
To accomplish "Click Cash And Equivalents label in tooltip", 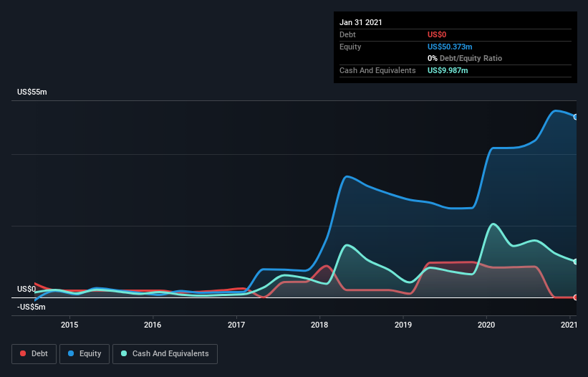I will (x=377, y=70).
